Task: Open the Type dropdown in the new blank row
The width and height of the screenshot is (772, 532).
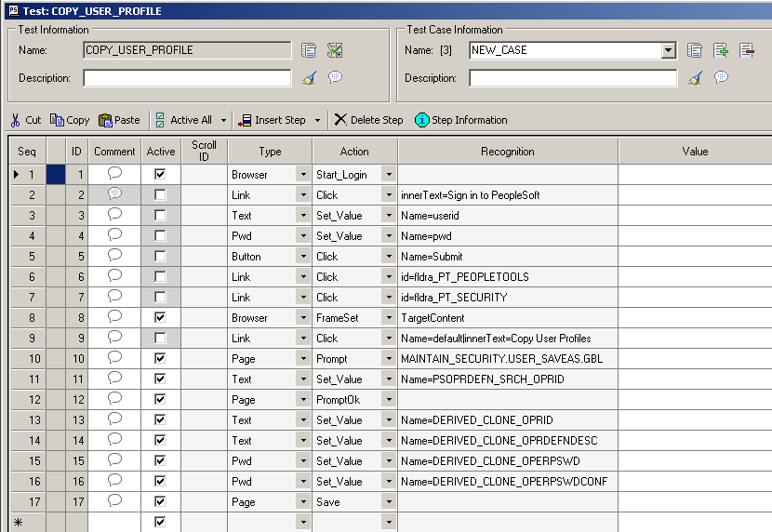Action: 303,522
